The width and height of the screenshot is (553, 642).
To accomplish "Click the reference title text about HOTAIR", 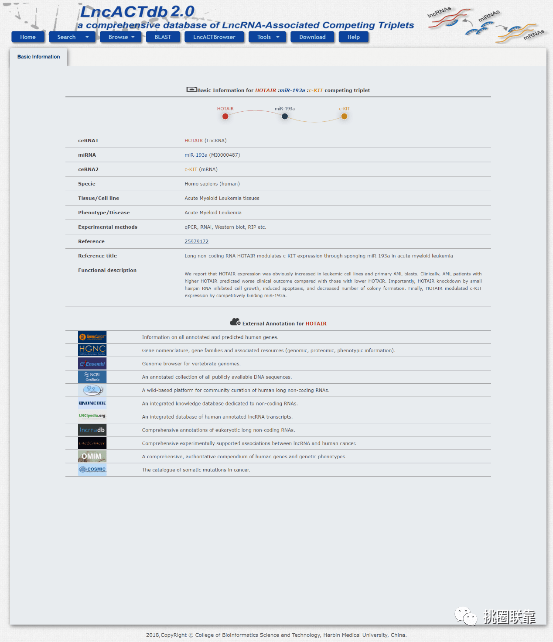I will click(319, 256).
